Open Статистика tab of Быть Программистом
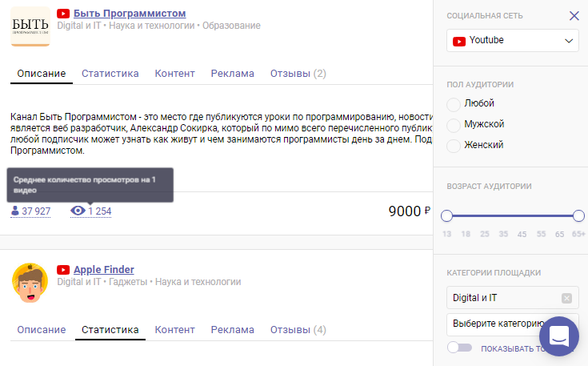 click(x=110, y=74)
